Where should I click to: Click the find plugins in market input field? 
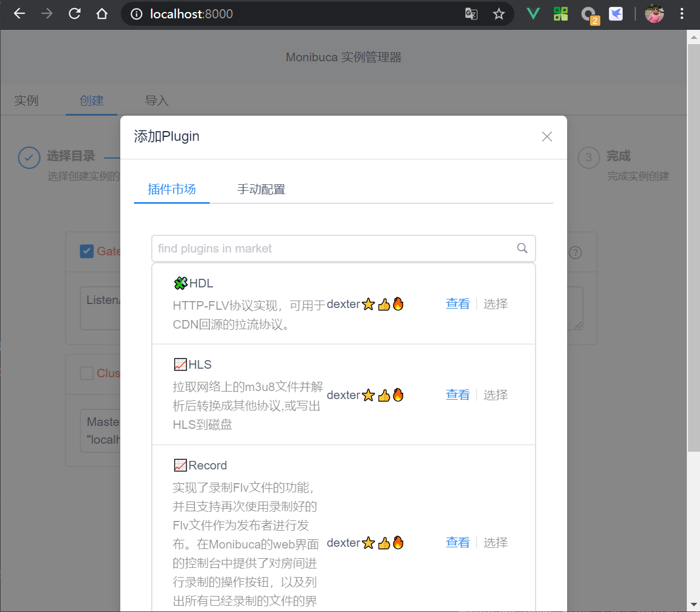pyautogui.click(x=315, y=248)
